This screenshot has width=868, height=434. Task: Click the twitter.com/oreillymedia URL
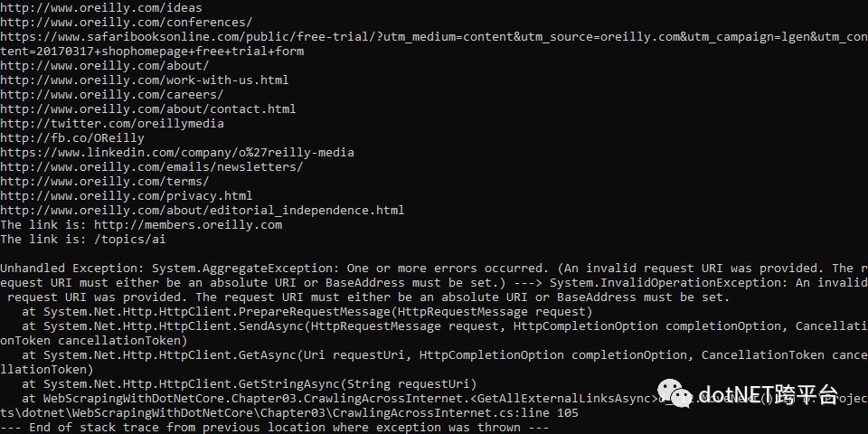tap(112, 124)
